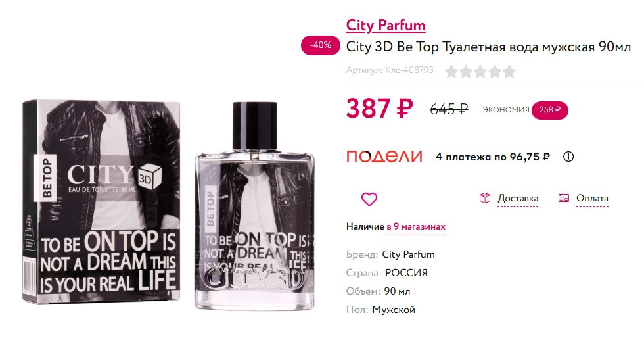Rate the product two stars
This screenshot has width=644, height=363.
tap(466, 71)
